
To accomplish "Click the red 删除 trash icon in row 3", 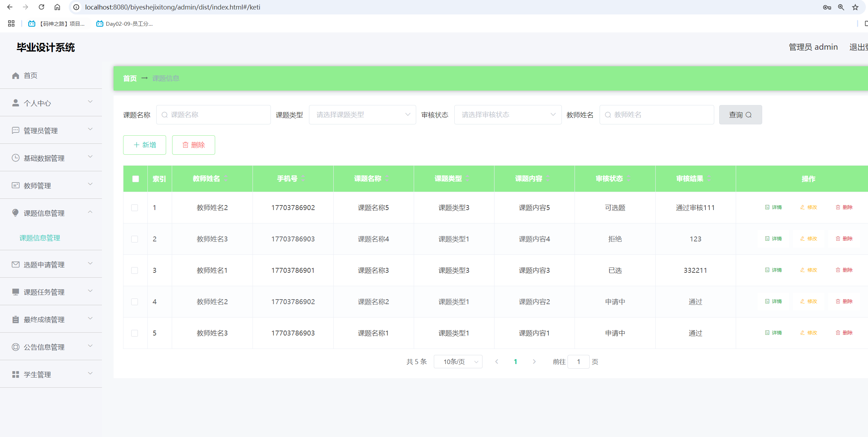I will click(x=838, y=270).
